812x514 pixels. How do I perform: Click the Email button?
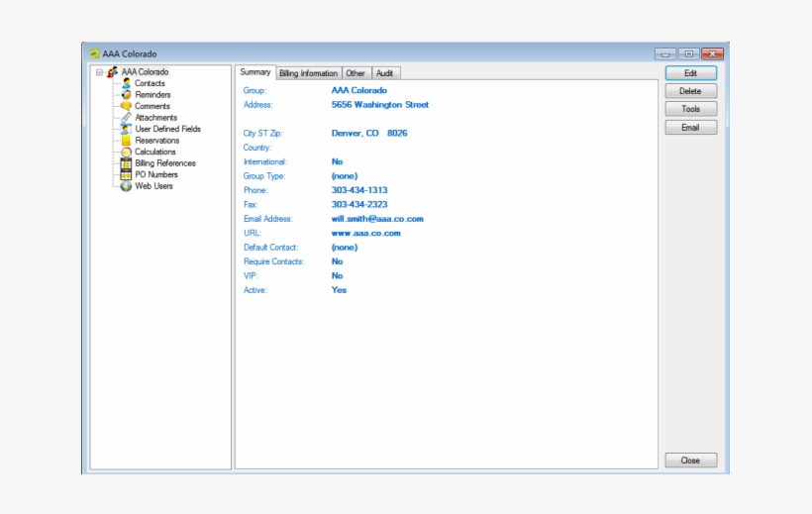coord(691,128)
